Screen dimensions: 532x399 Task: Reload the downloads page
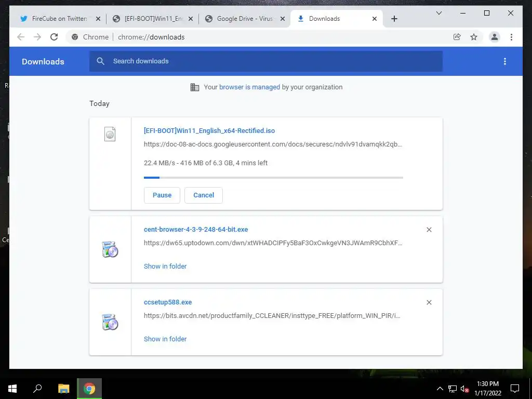tap(54, 37)
